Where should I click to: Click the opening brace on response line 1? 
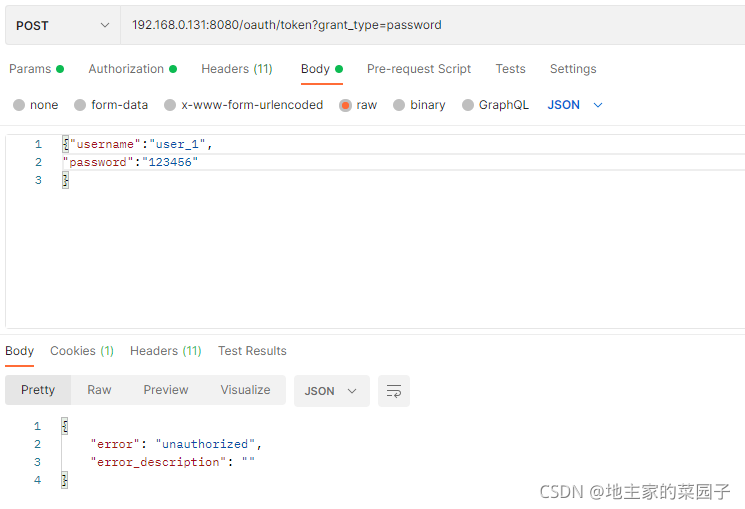click(x=65, y=426)
